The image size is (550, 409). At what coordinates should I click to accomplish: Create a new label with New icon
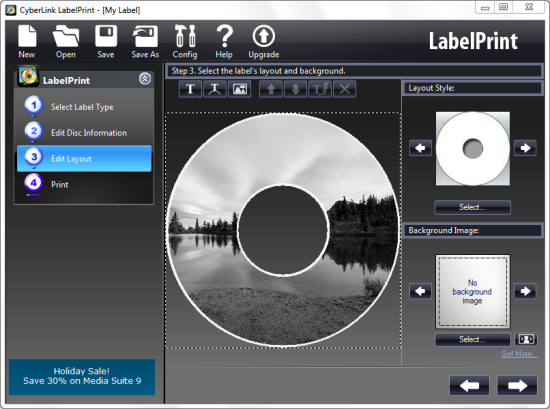pos(27,41)
